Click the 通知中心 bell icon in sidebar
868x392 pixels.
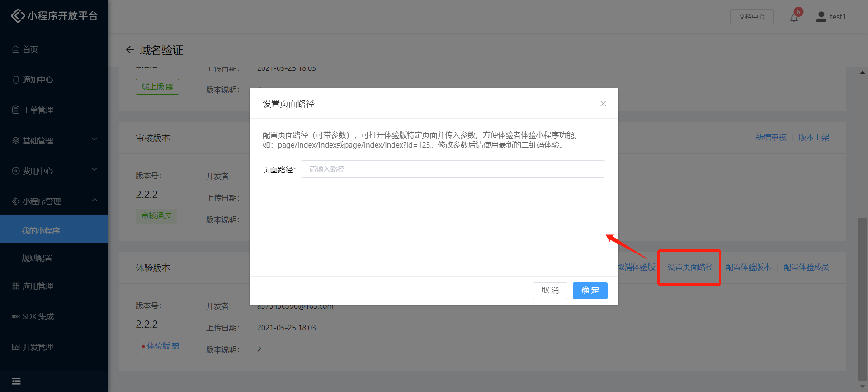pyautogui.click(x=16, y=80)
